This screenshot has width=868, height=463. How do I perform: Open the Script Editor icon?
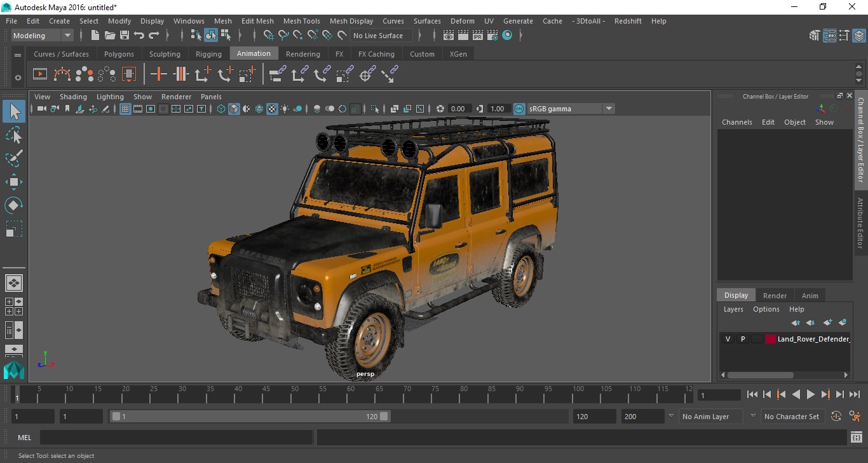pyautogui.click(x=856, y=438)
